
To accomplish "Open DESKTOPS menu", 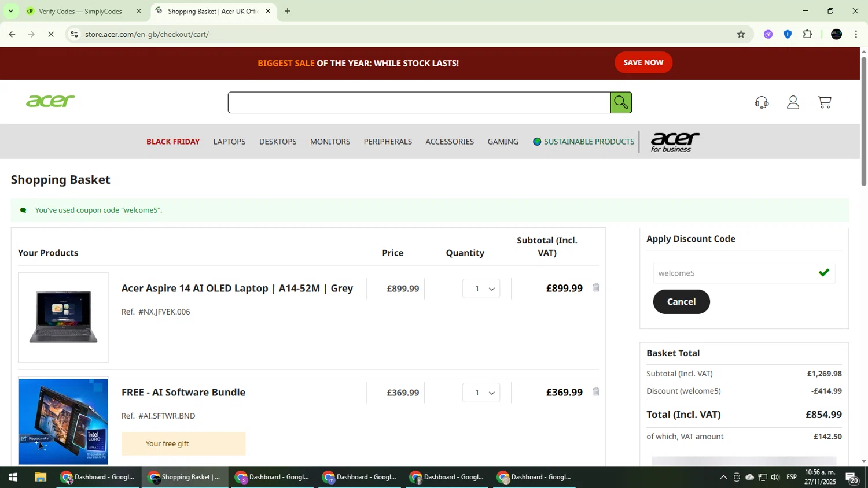I will pyautogui.click(x=278, y=142).
